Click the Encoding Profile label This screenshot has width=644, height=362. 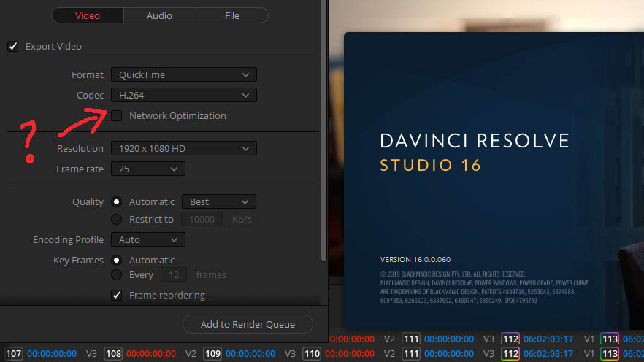68,239
